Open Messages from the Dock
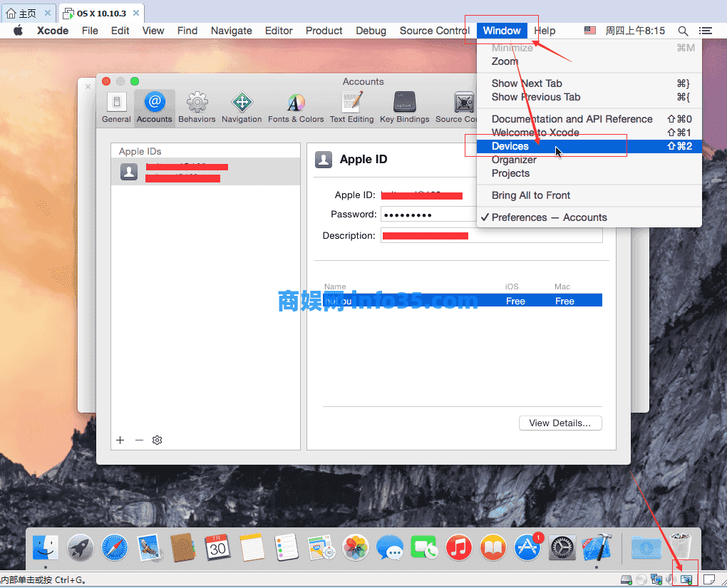Screen dimensions: 727x588 click(389, 547)
